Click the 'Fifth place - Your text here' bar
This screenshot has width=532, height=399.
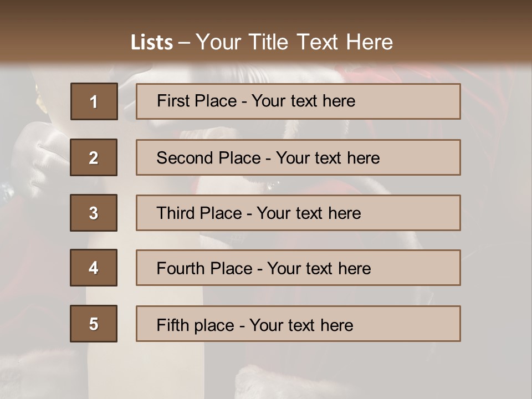pos(298,324)
